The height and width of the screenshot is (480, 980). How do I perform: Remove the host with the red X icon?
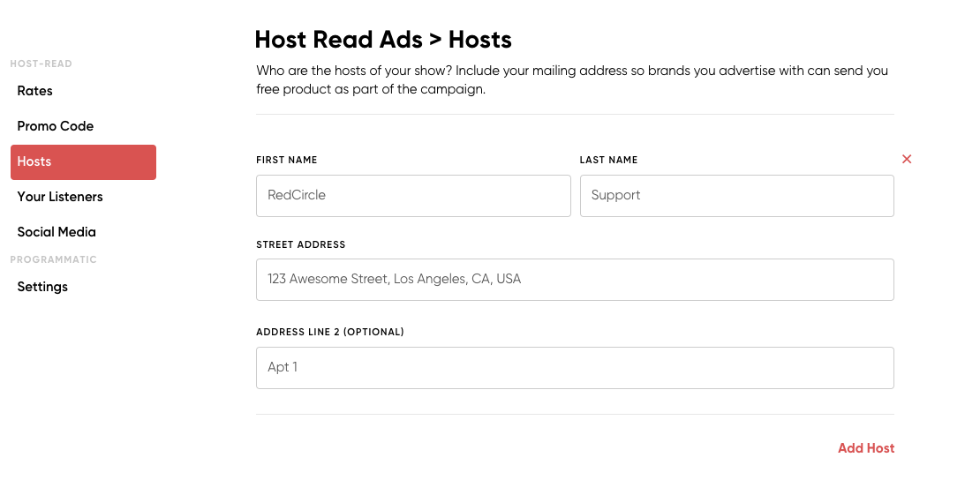[907, 159]
